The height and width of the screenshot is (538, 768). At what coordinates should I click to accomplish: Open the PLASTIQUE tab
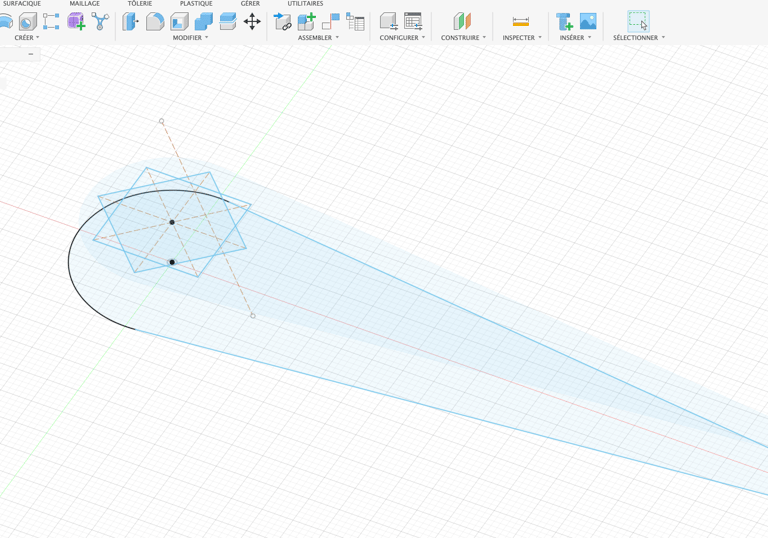point(196,3)
